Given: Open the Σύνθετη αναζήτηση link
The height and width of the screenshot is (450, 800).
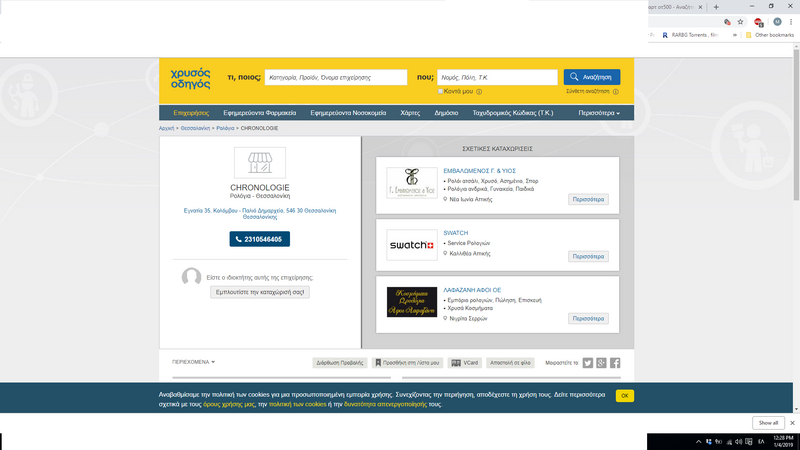Looking at the screenshot, I should click(588, 91).
